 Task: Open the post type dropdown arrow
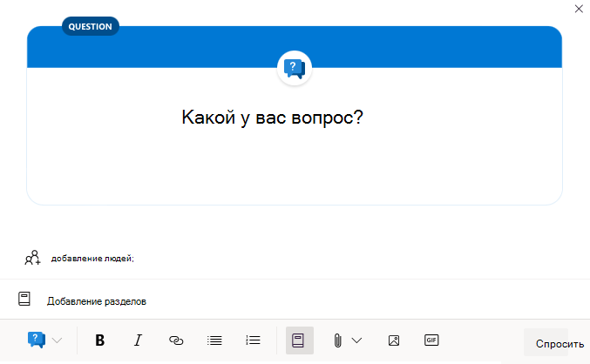[57, 340]
